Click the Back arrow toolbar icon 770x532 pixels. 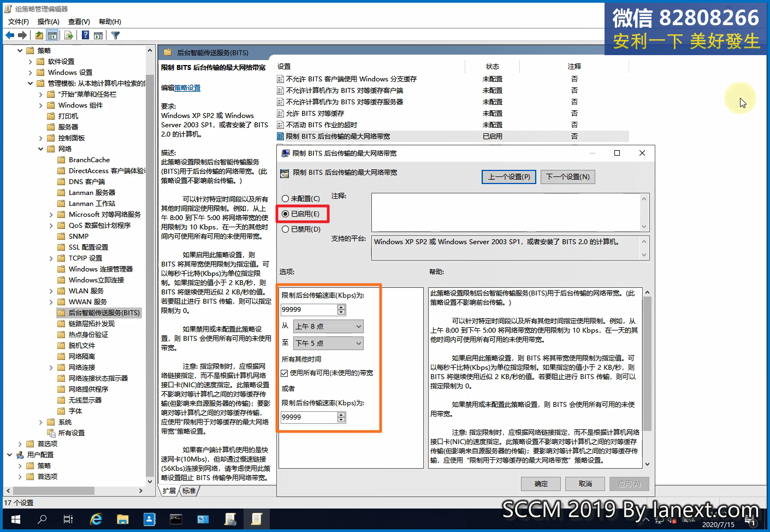[x=10, y=36]
